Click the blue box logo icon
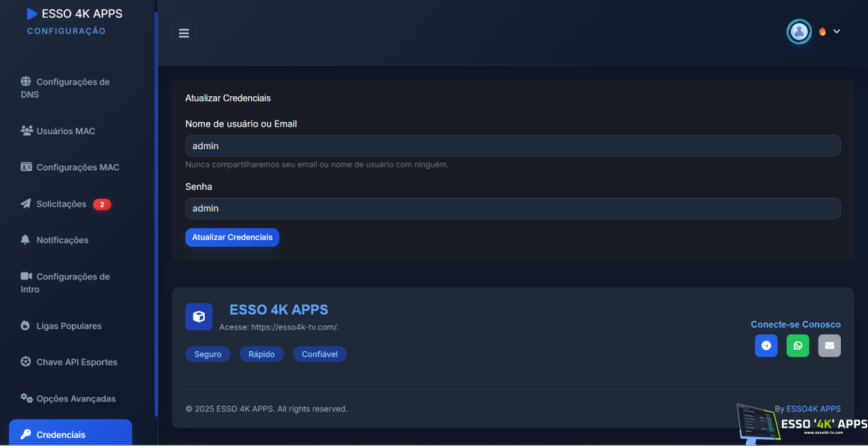 pyautogui.click(x=199, y=317)
